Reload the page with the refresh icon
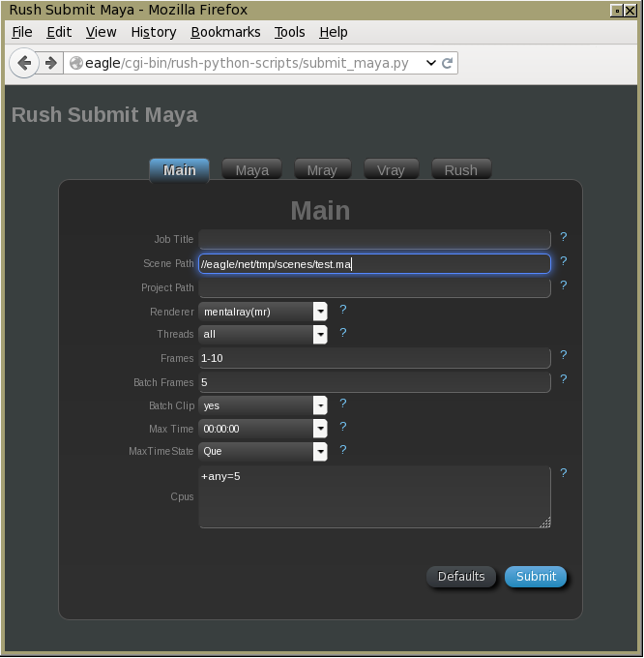This screenshot has width=644, height=658. tap(447, 63)
